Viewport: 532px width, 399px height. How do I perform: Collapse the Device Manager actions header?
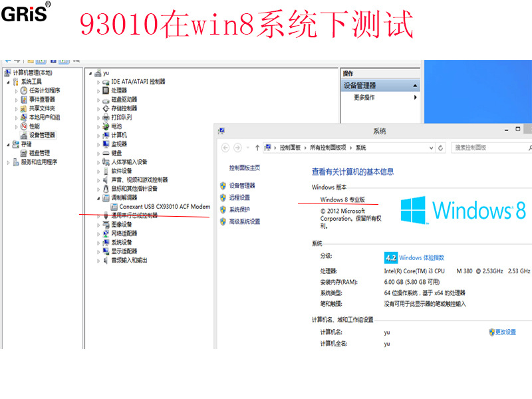[415, 86]
